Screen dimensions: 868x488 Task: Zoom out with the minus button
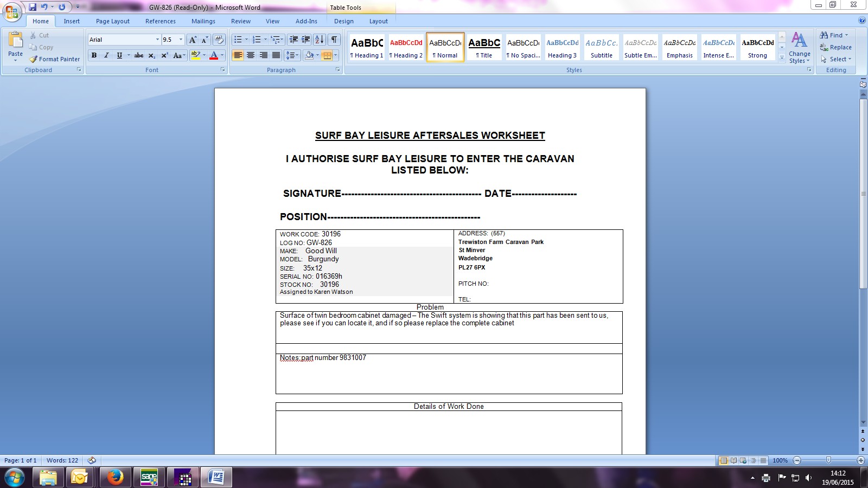pos(797,460)
